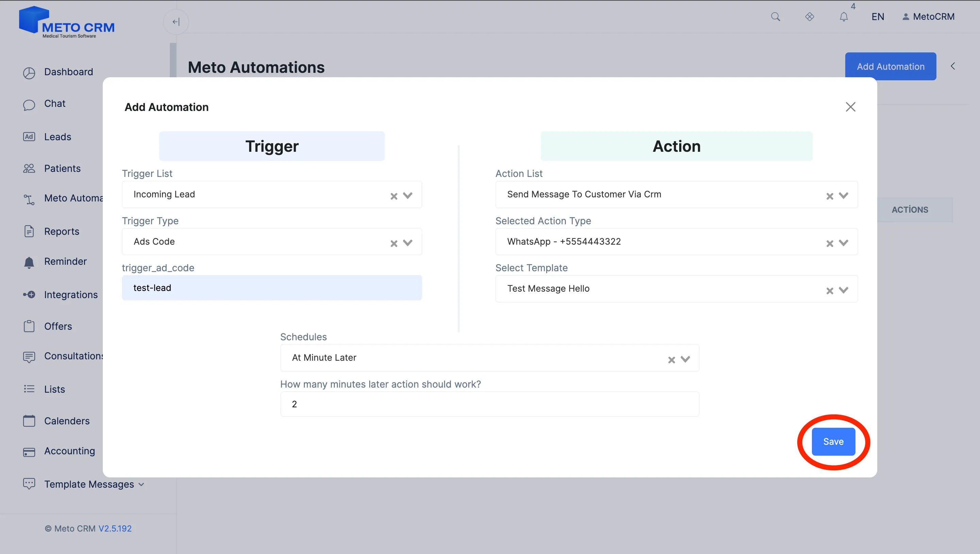Select the Chat sidebar label
The height and width of the screenshot is (554, 980).
point(55,103)
